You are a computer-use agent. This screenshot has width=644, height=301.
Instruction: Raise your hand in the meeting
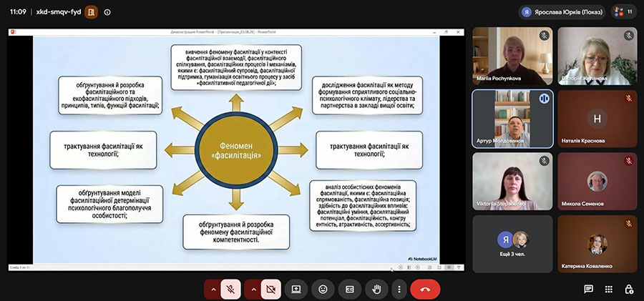376,290
